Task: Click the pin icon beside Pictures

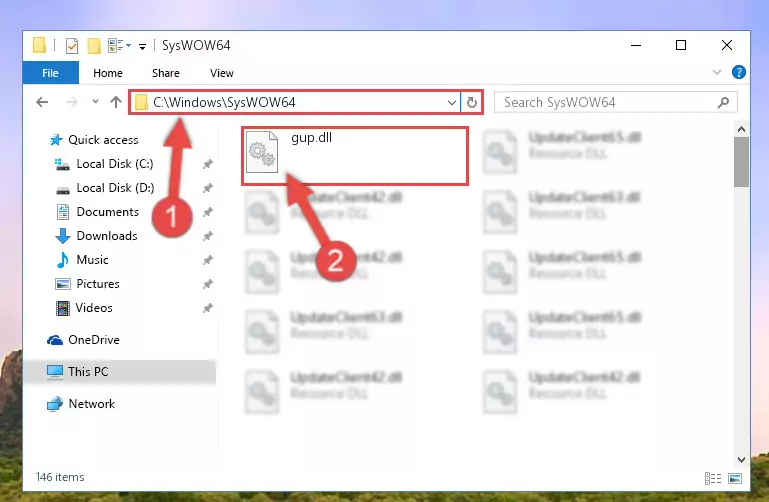Action: click(x=208, y=284)
